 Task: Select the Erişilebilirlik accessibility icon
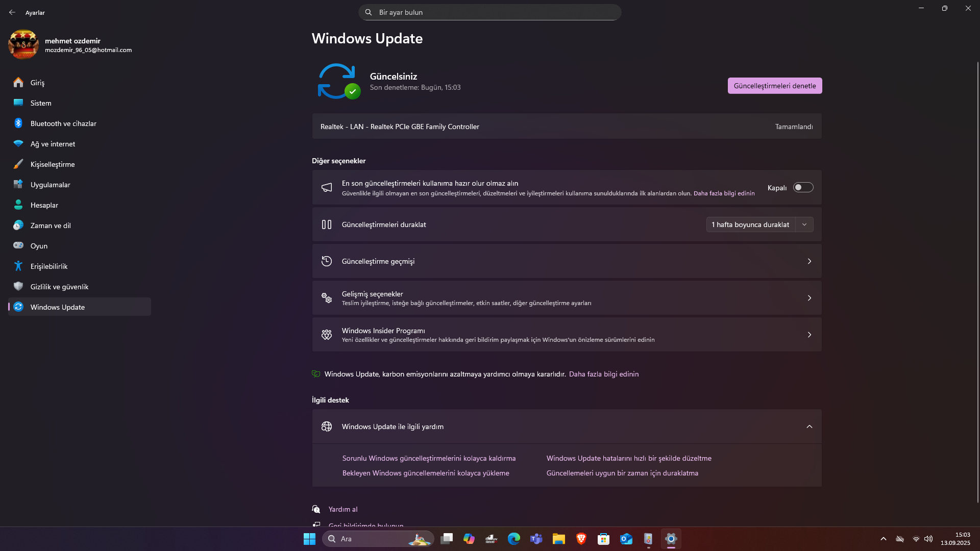18,266
